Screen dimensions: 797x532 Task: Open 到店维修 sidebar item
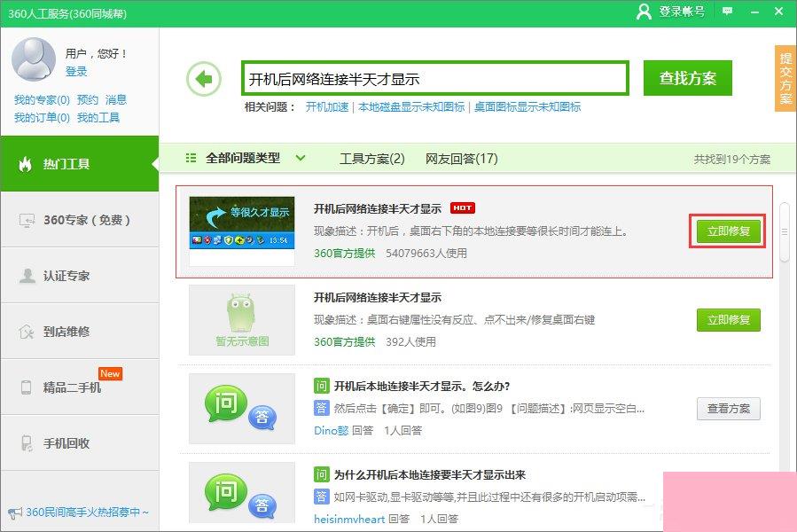80,332
